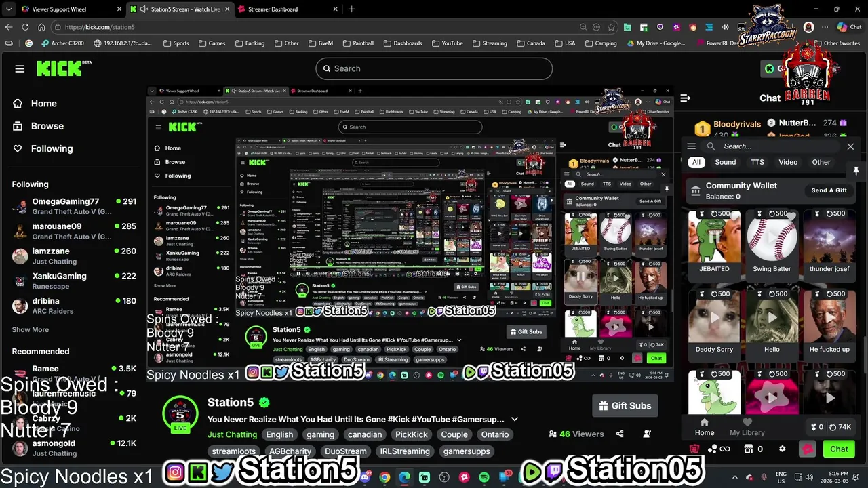Click the Gift Subs button
The width and height of the screenshot is (868, 488).
(625, 406)
